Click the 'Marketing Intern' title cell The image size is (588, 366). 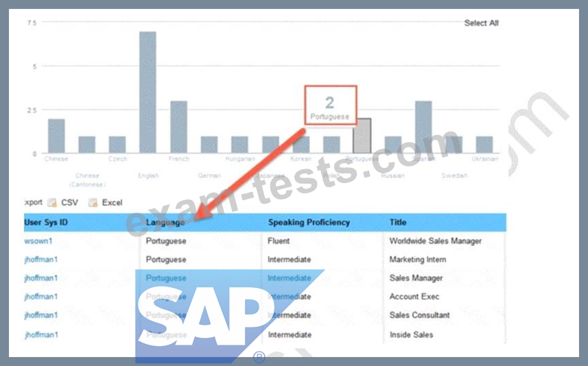pyautogui.click(x=418, y=260)
